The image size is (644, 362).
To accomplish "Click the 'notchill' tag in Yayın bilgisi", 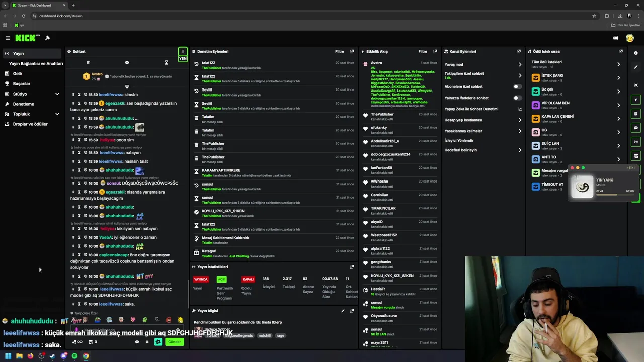I will [x=265, y=335].
